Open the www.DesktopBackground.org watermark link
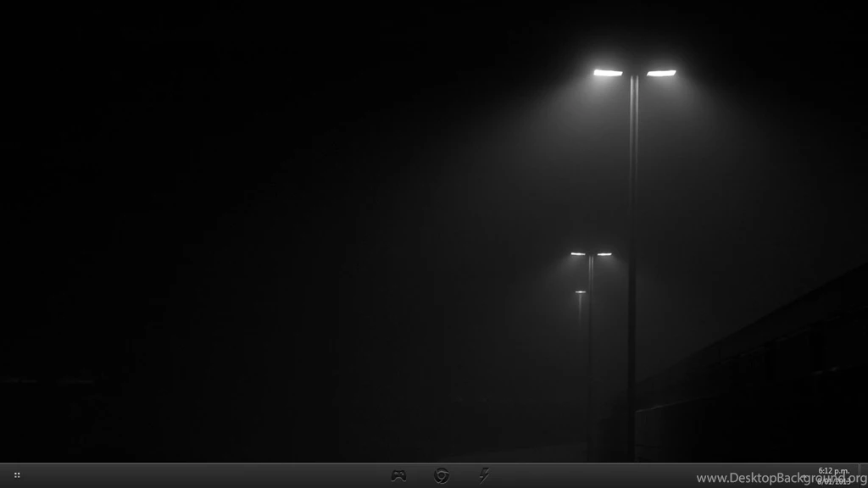The image size is (868, 488). 763,477
